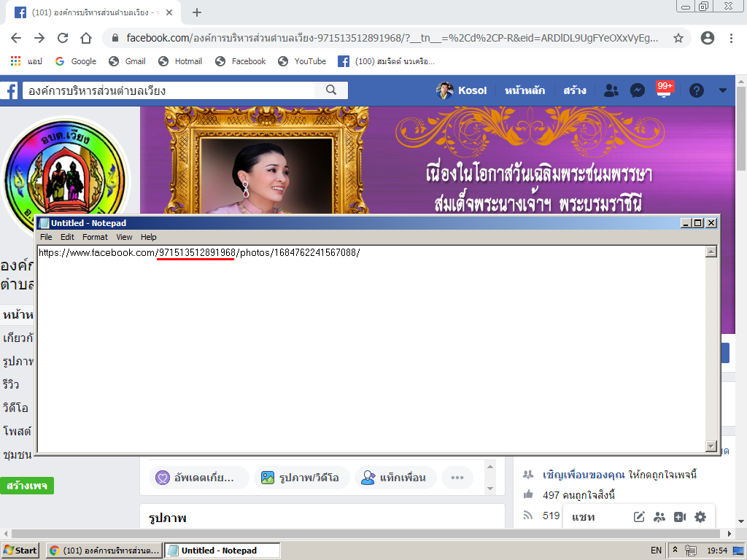Open the Facebook bookmark with globe icon
The image size is (747, 560).
pos(241,61)
